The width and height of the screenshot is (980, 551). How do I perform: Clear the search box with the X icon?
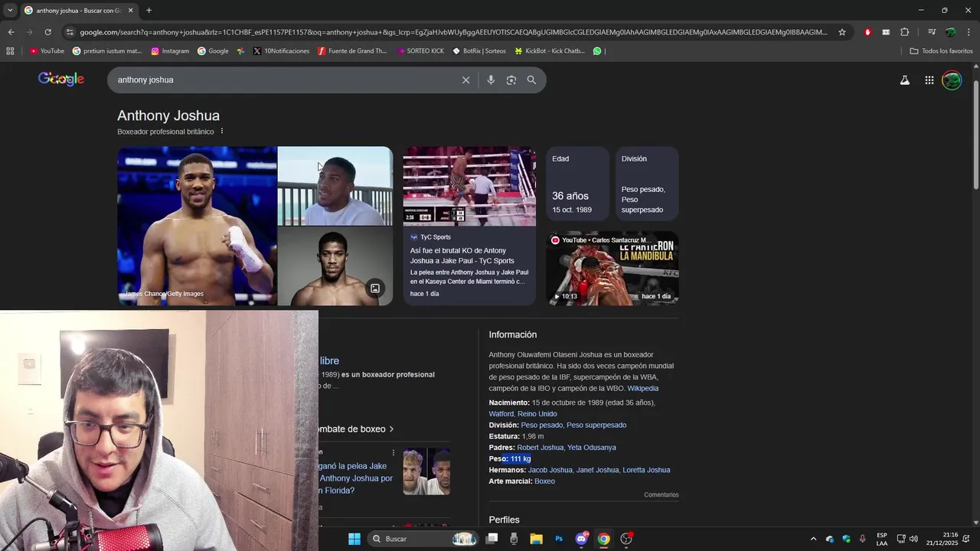(x=465, y=80)
